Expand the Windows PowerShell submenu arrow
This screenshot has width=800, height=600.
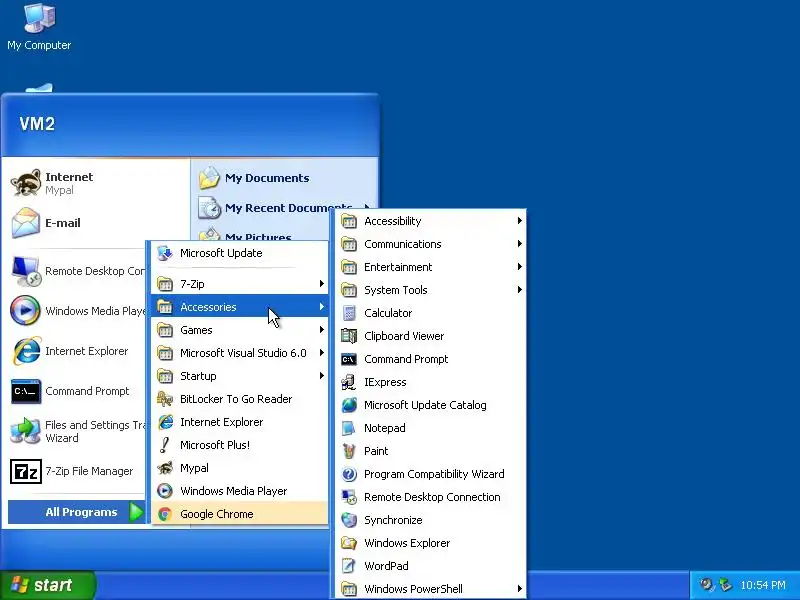[519, 589]
